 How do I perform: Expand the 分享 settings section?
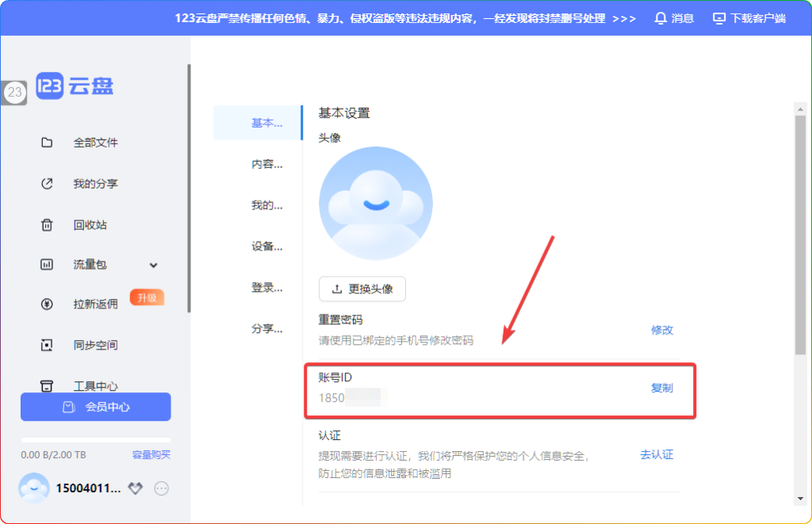[x=266, y=328]
